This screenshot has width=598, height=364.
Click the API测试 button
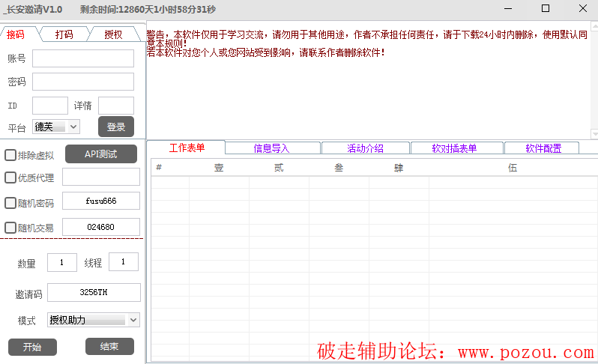pos(101,154)
